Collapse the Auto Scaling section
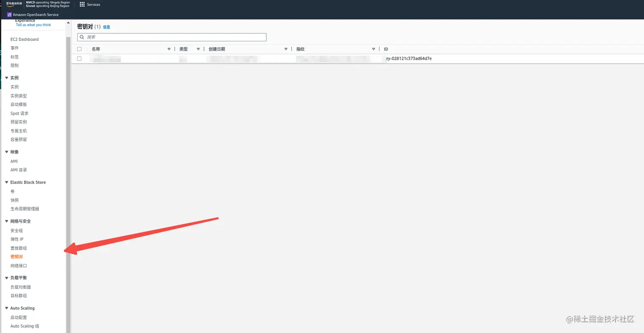Viewport: 644px width, 333px height. click(x=6, y=308)
